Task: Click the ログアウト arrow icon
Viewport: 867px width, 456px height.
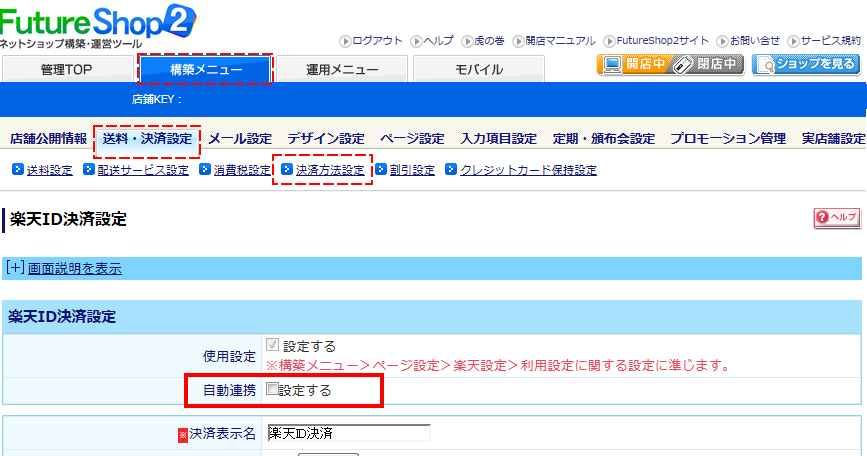Action: 346,41
